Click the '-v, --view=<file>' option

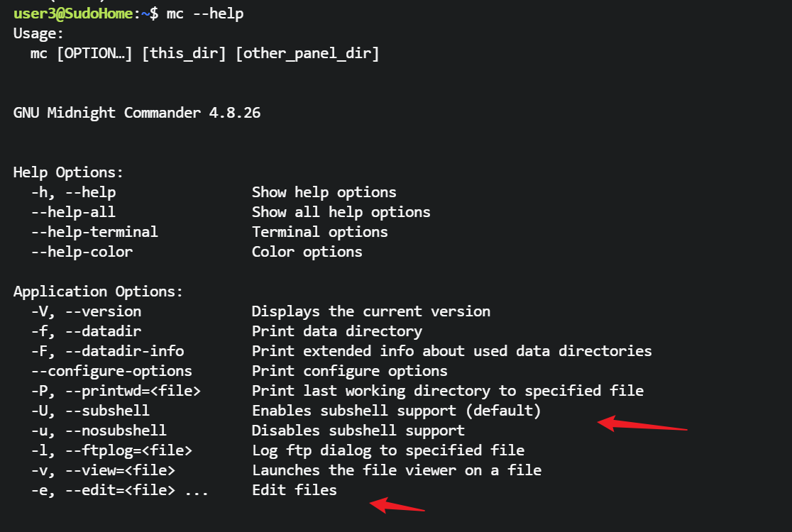(x=103, y=470)
